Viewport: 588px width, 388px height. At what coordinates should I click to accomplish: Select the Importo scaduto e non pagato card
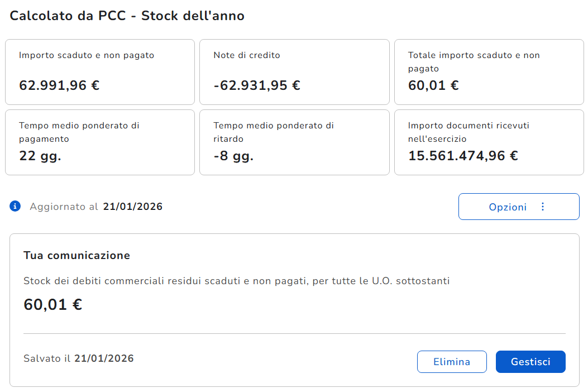tap(100, 71)
